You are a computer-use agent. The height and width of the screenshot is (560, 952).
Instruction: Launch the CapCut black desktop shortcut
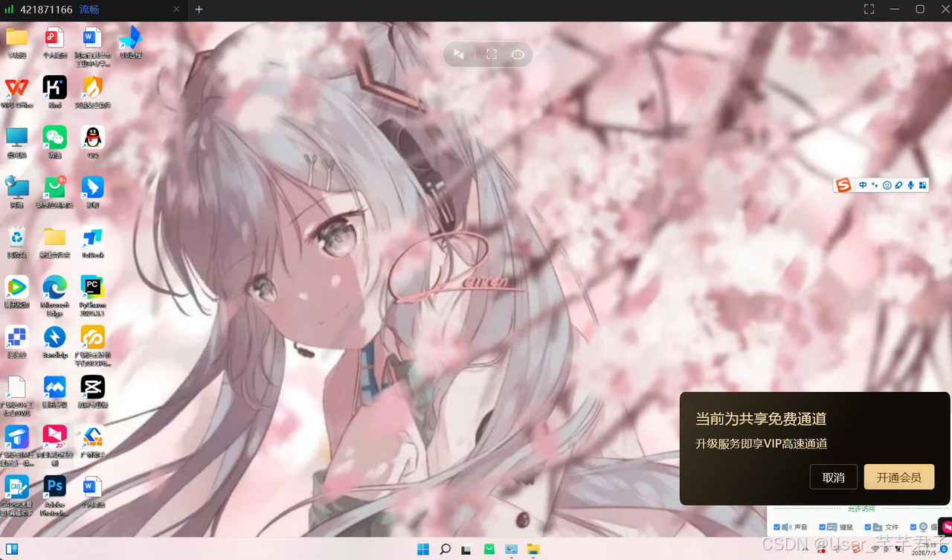pos(93,391)
